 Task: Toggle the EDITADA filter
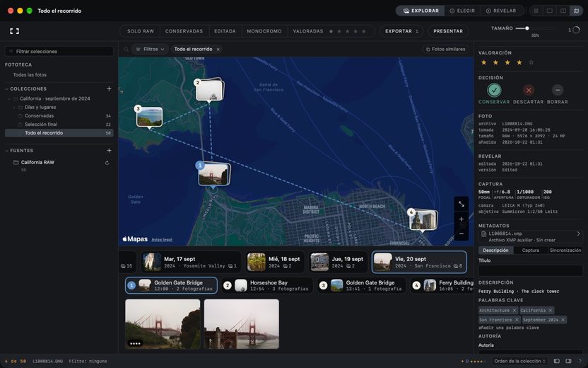pos(225,31)
